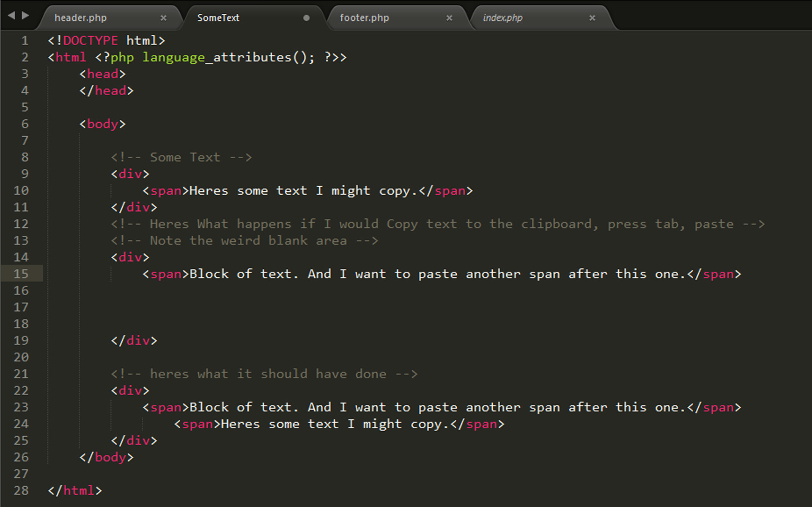Open the index.php tab
812x507 pixels.
[x=502, y=18]
